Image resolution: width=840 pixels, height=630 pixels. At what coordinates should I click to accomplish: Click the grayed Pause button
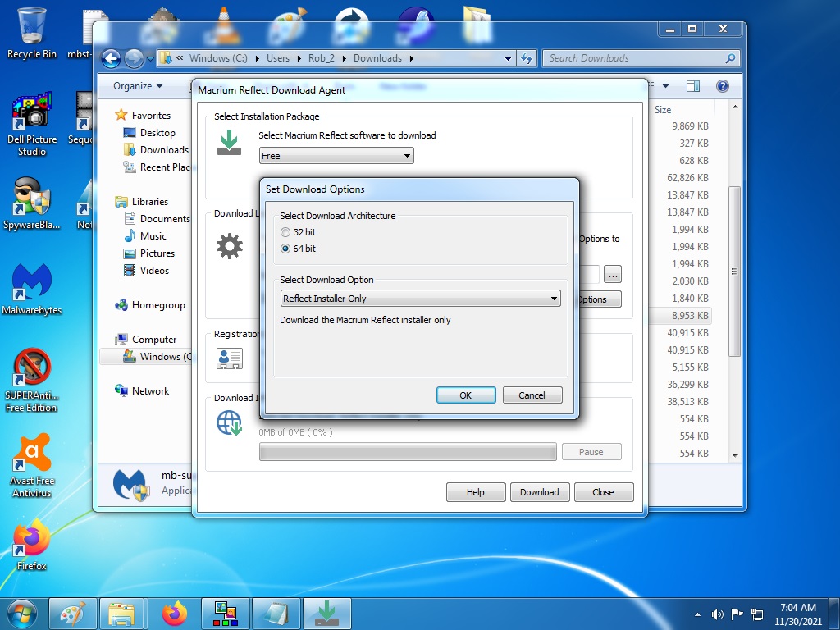point(591,452)
